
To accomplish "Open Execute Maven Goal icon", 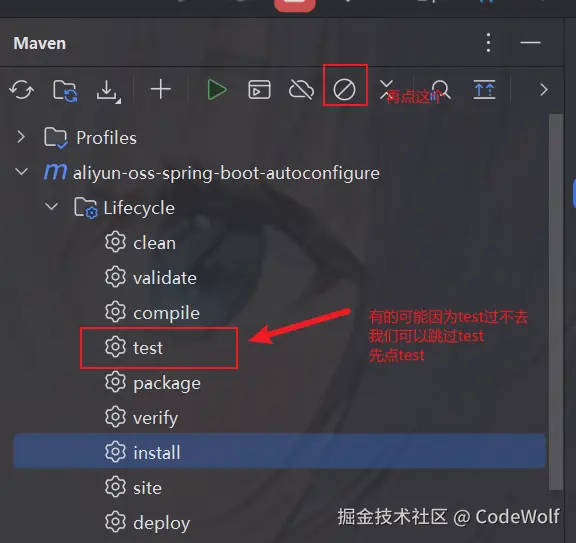I will [x=259, y=90].
